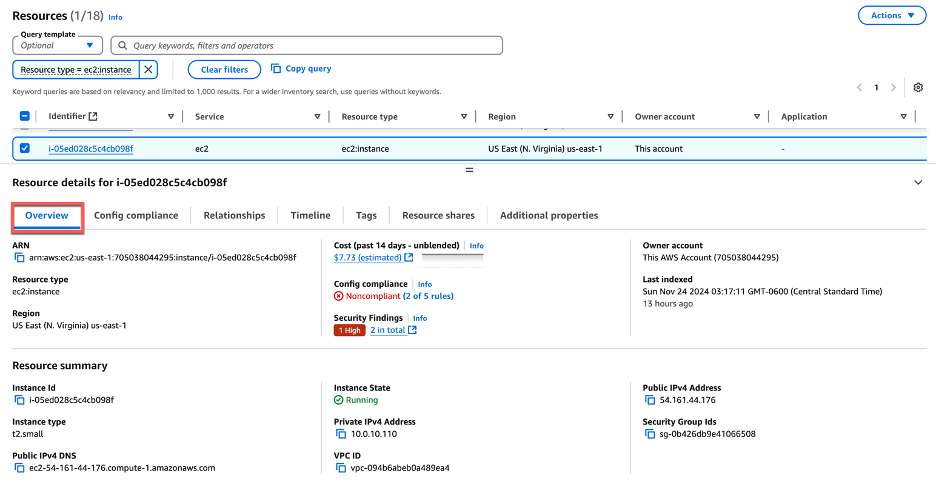Open the Tags tab
The image size is (936, 490).
(x=366, y=215)
